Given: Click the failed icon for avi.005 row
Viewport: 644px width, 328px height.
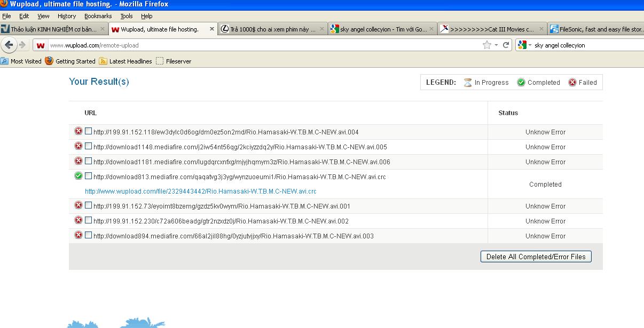Looking at the screenshot, I should click(x=78, y=146).
